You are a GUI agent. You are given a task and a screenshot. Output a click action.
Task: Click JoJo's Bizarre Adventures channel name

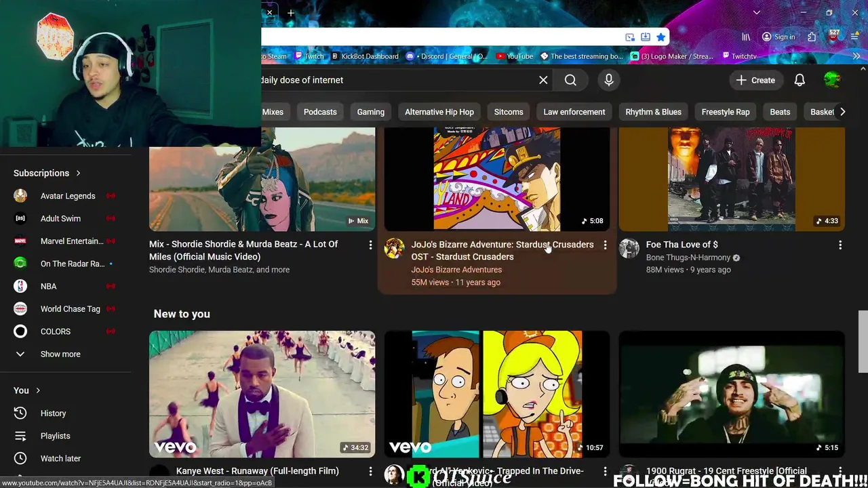[x=456, y=270]
